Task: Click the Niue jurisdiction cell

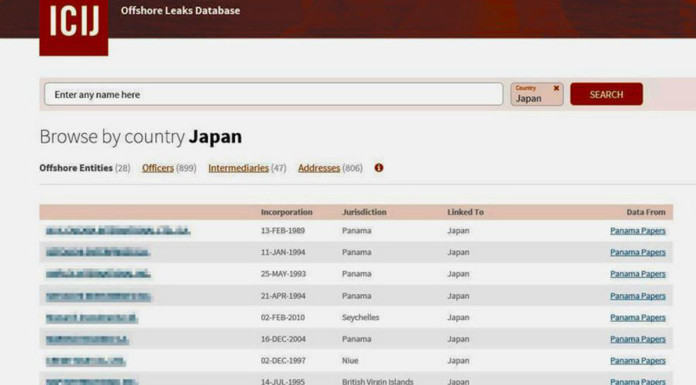Action: pyautogui.click(x=350, y=361)
